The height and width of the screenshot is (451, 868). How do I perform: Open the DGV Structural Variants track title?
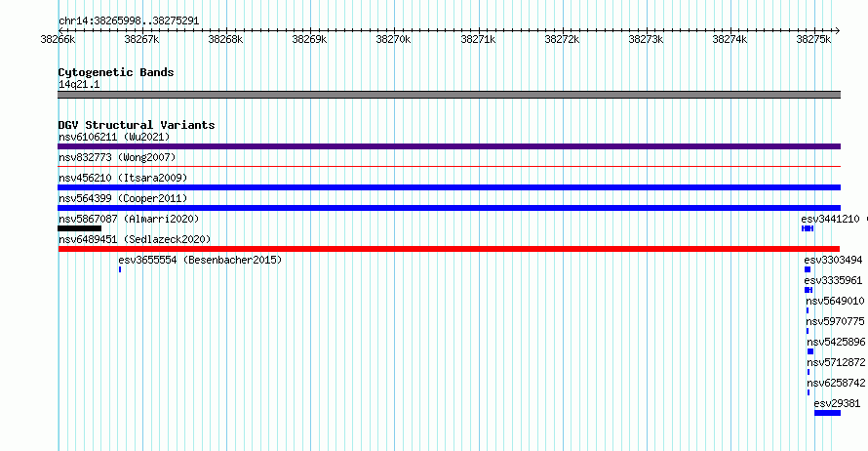(137, 125)
